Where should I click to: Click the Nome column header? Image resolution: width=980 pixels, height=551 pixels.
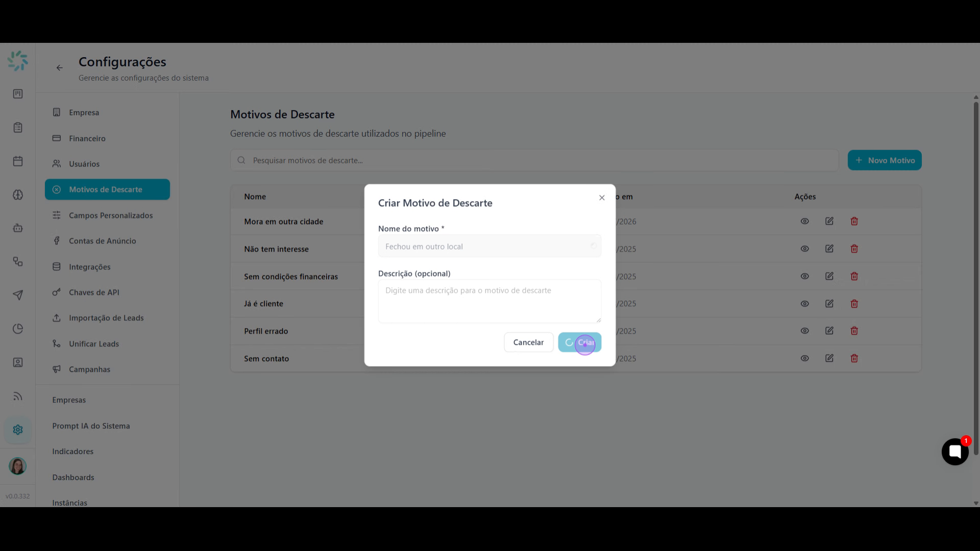point(255,197)
